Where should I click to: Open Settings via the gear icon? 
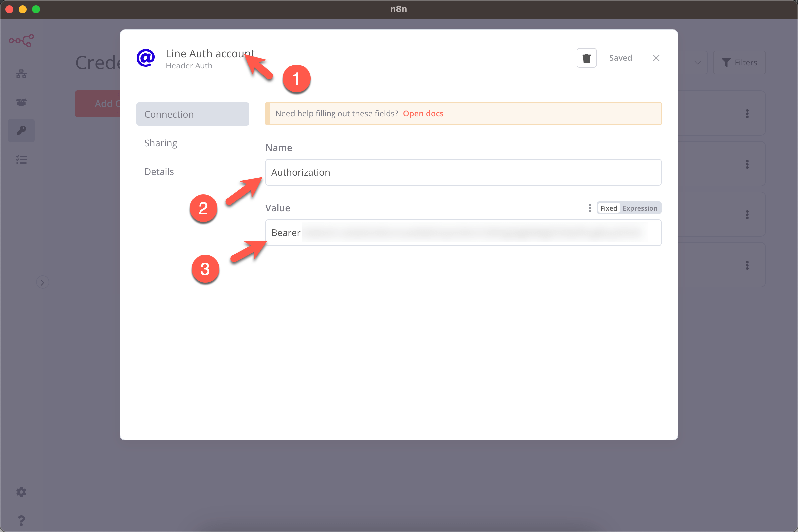coord(21,492)
